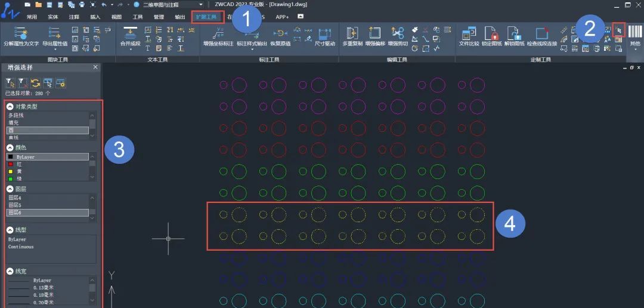Select 圆 in object type list

click(47, 130)
